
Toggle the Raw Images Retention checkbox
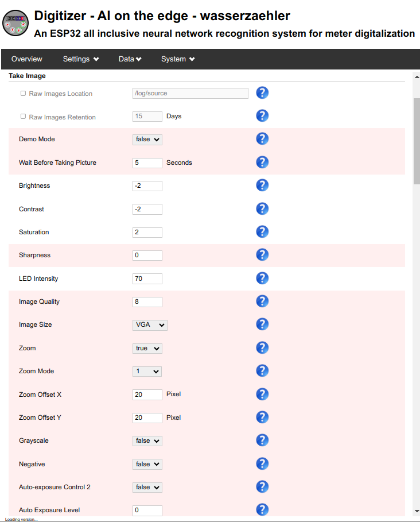pyautogui.click(x=24, y=117)
